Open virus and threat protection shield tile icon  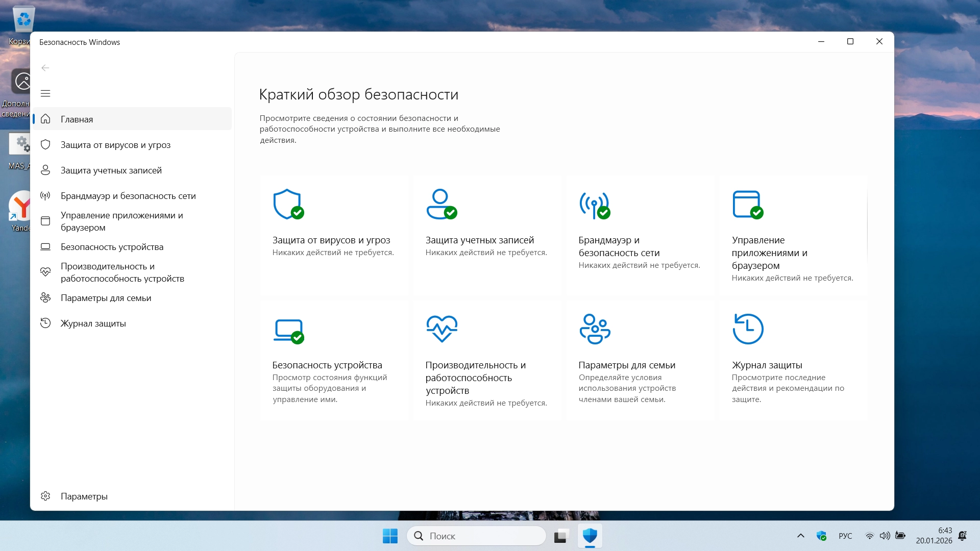coord(288,204)
